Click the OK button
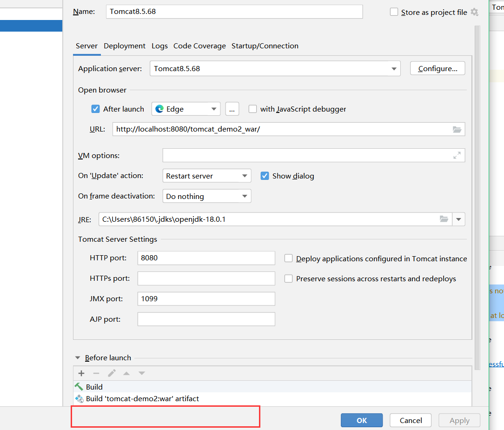The width and height of the screenshot is (504, 430). (x=362, y=420)
